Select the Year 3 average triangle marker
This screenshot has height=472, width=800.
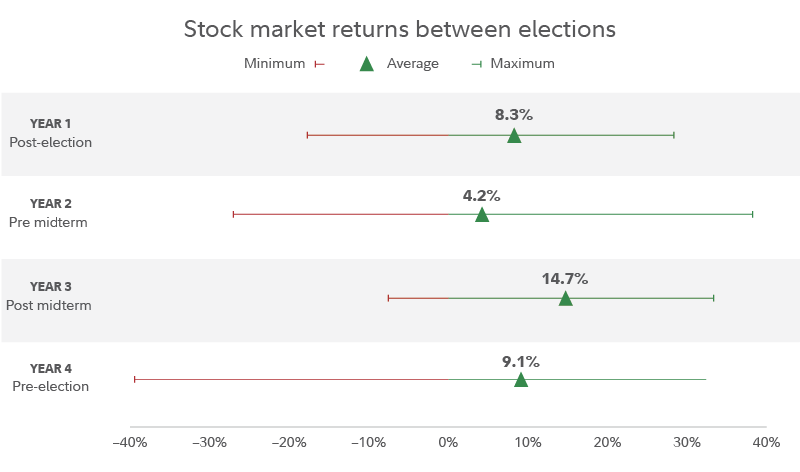click(565, 298)
